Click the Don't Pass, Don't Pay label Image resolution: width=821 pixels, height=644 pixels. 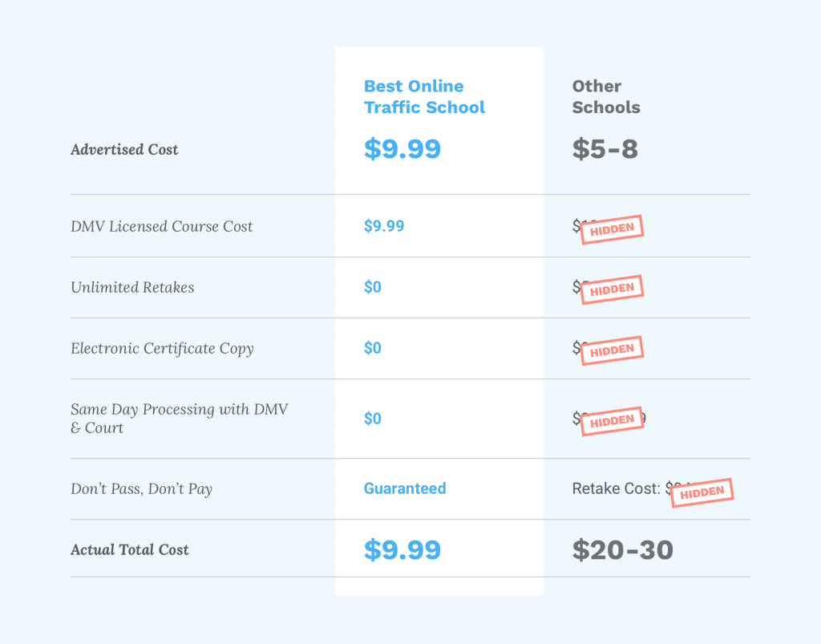[x=141, y=489]
